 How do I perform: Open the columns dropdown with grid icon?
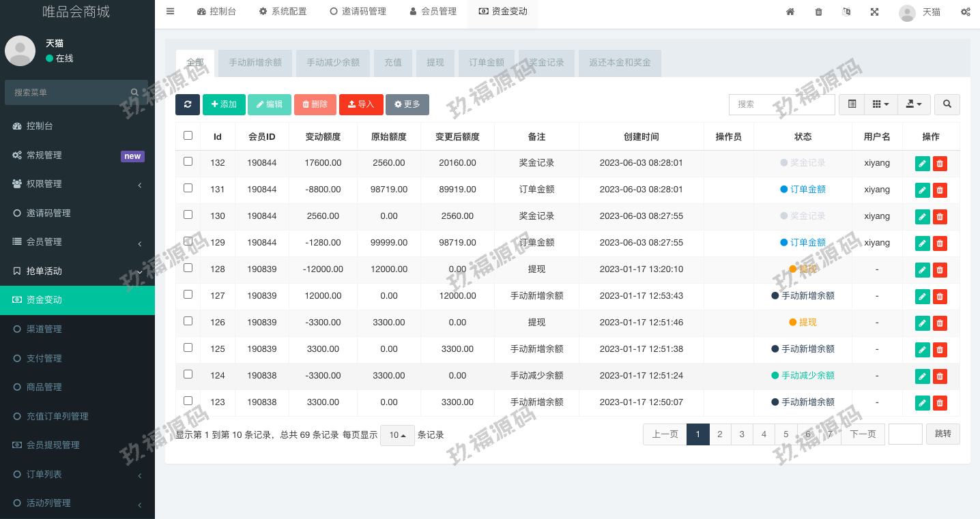[x=881, y=104]
